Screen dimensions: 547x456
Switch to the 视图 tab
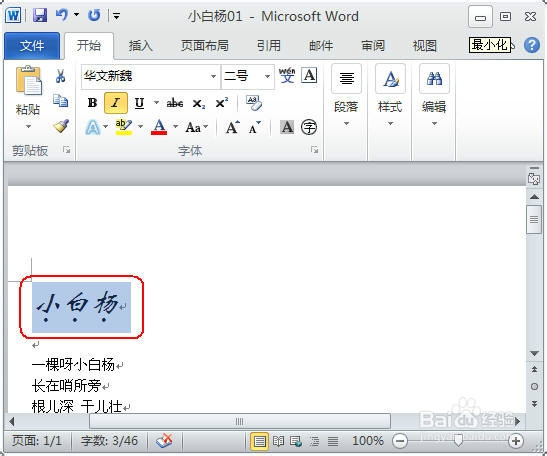(425, 46)
